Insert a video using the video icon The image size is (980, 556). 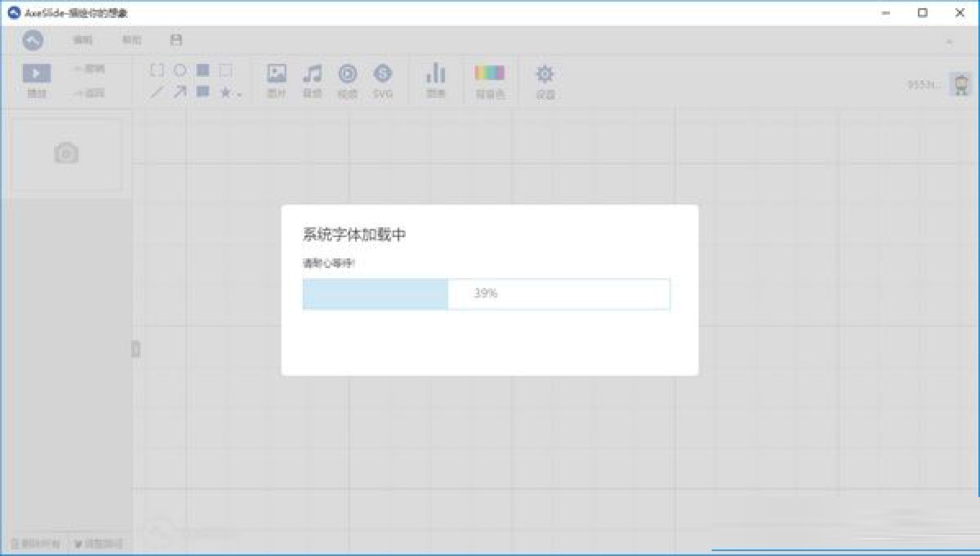click(348, 81)
